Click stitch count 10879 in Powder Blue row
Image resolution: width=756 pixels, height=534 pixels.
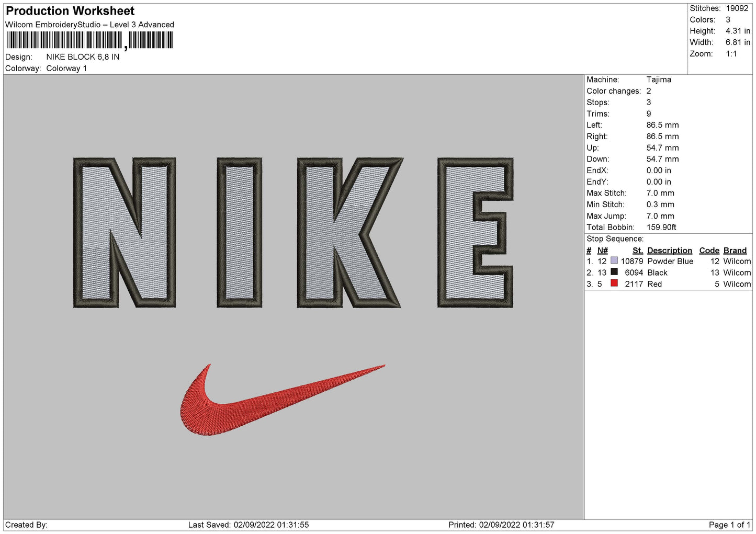[632, 261]
